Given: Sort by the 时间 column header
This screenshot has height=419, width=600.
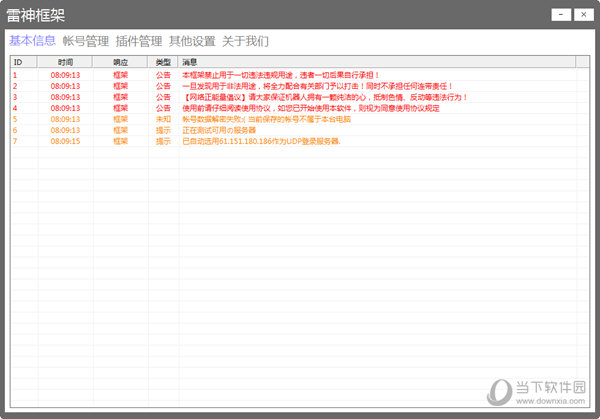Looking at the screenshot, I should tap(65, 62).
